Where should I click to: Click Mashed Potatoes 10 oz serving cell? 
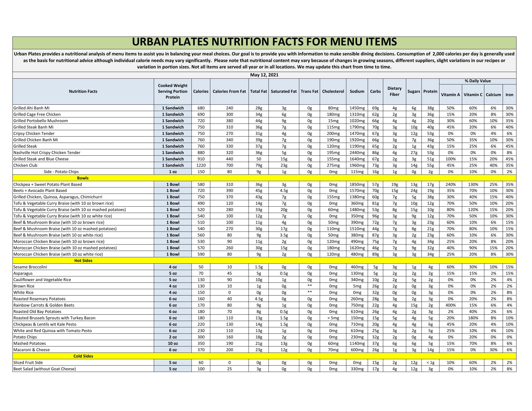173,343
